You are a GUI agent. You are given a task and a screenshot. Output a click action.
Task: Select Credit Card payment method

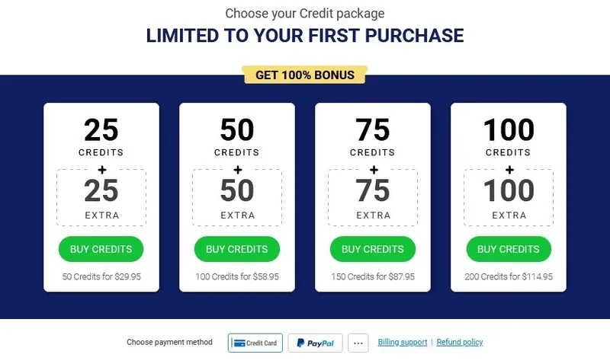click(x=255, y=343)
